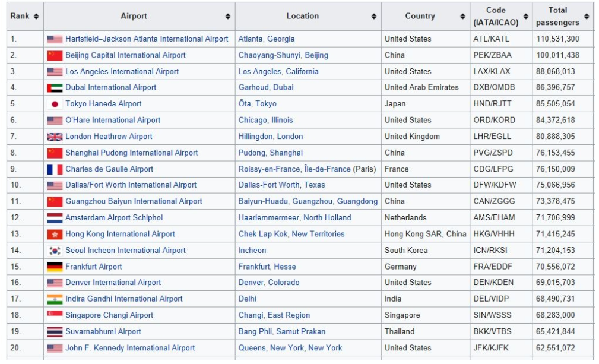599x364 pixels.
Task: Select the LHR/EGLL code cell
Action: [501, 137]
